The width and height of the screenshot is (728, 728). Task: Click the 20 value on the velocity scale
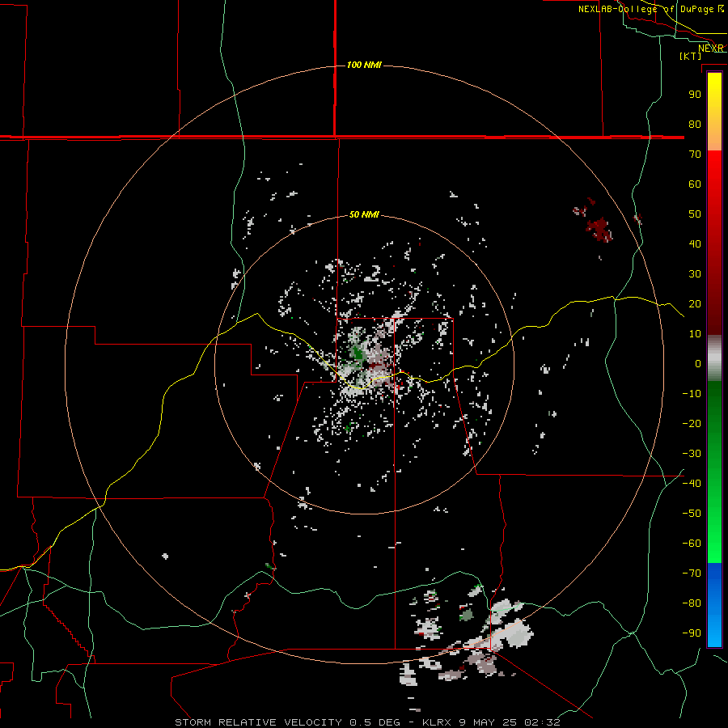(x=695, y=303)
